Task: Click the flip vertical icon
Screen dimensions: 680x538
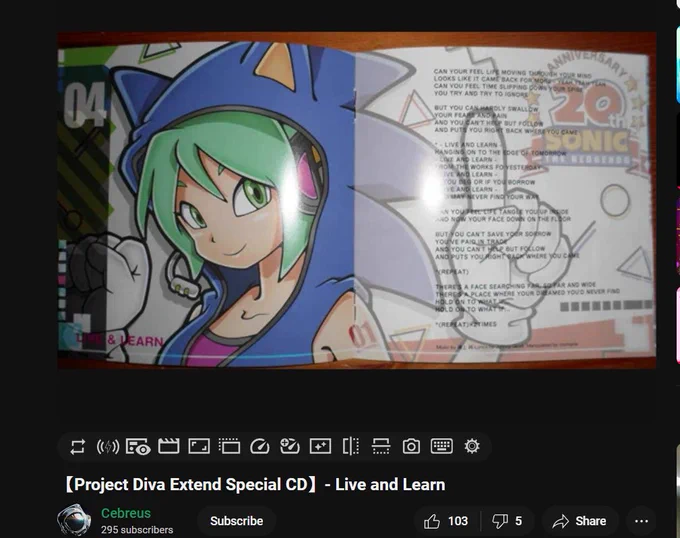Action: click(x=381, y=446)
